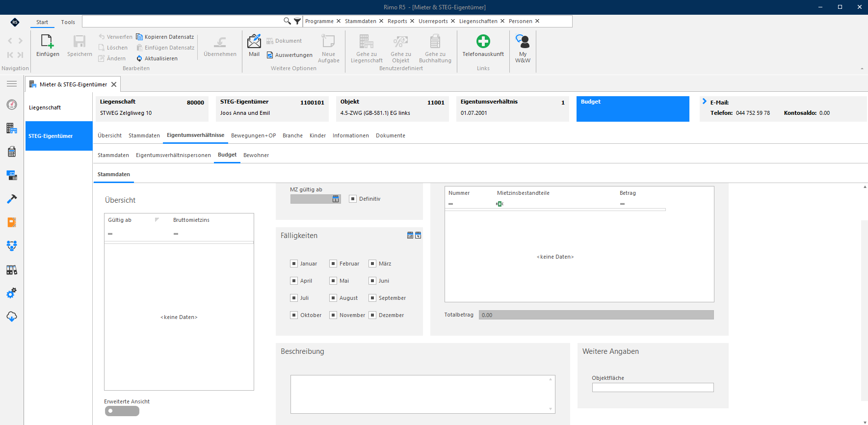The height and width of the screenshot is (425, 868).
Task: Click the search magnifier icon
Action: [x=287, y=21]
